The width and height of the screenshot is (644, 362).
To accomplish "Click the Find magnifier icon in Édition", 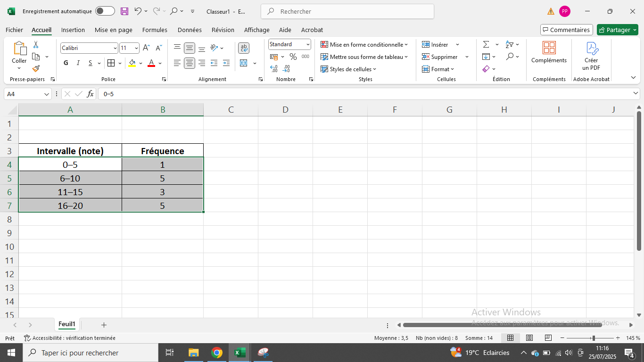I will point(510,57).
